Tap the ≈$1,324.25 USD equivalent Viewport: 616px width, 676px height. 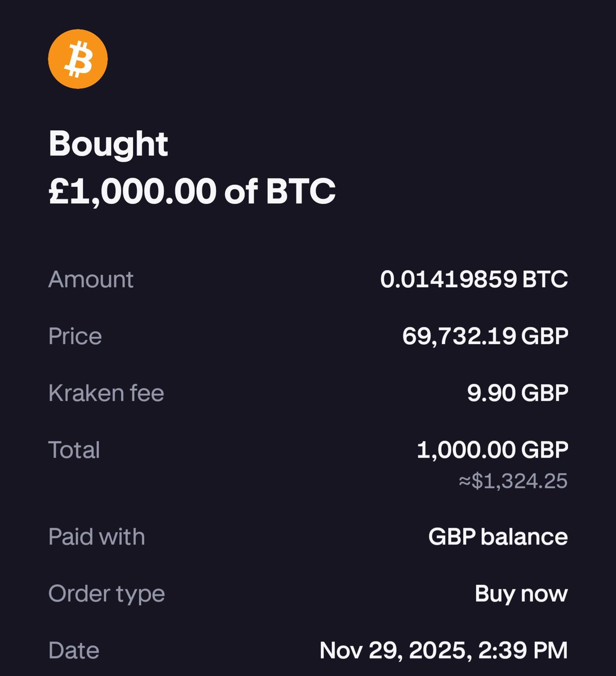(513, 481)
